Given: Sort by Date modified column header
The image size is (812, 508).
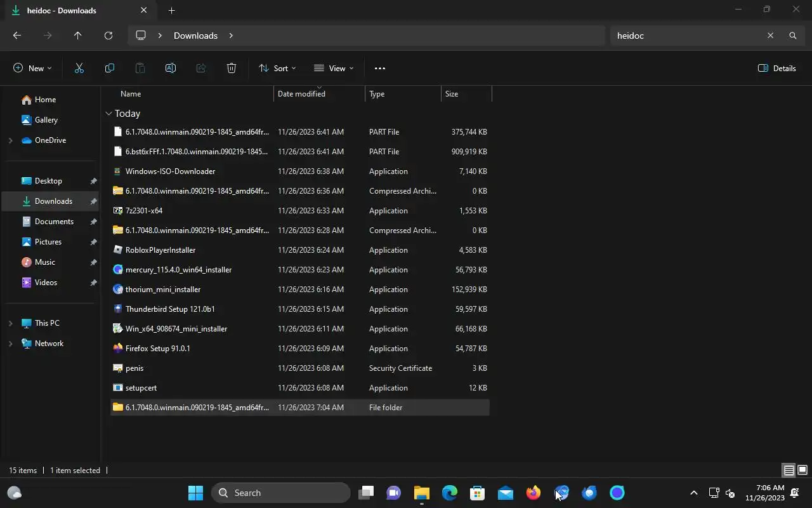Looking at the screenshot, I should 320,94.
